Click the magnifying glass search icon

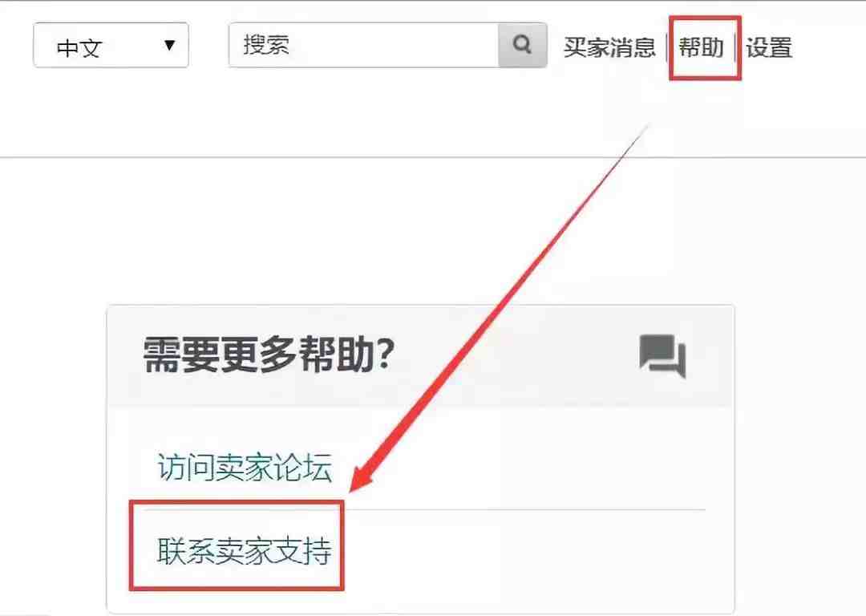[x=522, y=44]
